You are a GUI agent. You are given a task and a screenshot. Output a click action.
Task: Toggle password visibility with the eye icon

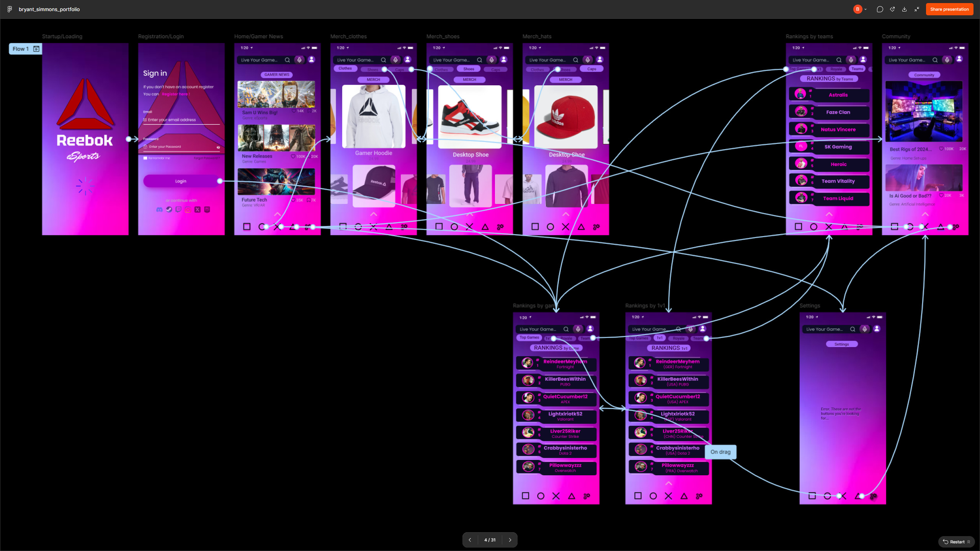click(x=218, y=147)
